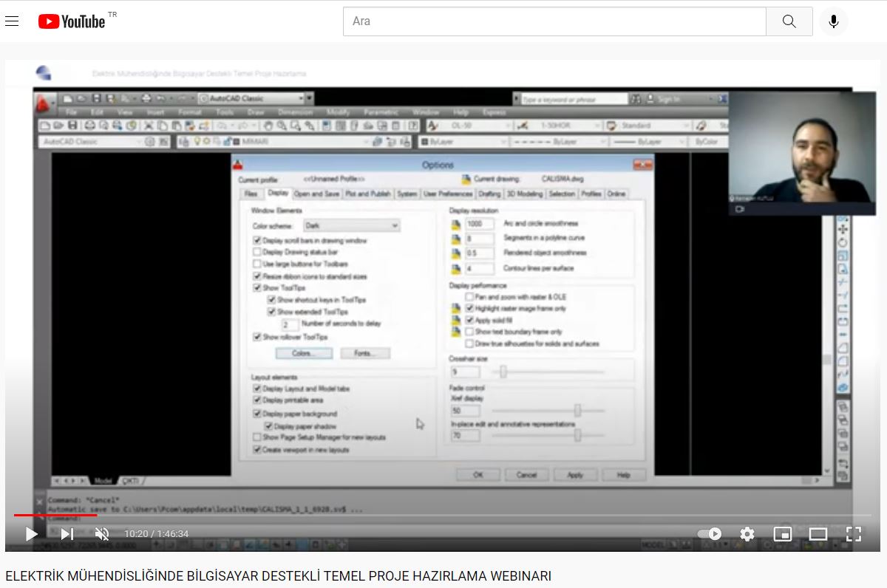This screenshot has width=887, height=588.
Task: Check Display Drawing status bar
Action: [257, 253]
